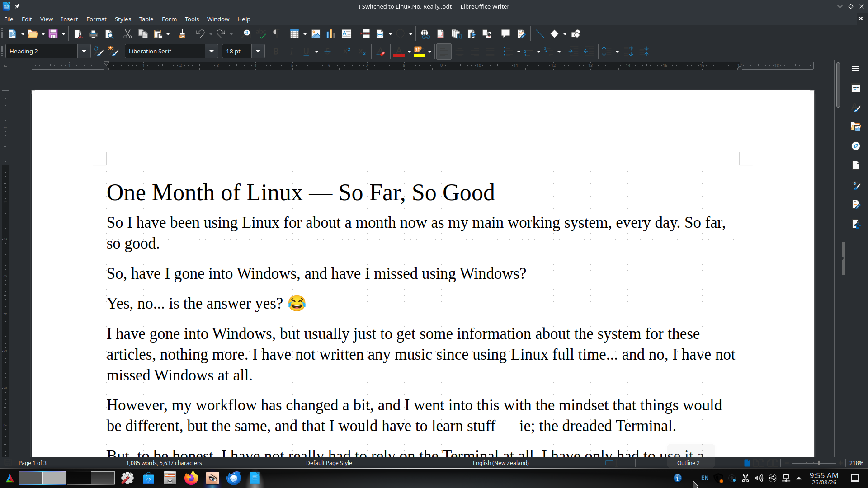Toggle Print Preview
Screen dimensions: 868x488
pyautogui.click(x=108, y=34)
